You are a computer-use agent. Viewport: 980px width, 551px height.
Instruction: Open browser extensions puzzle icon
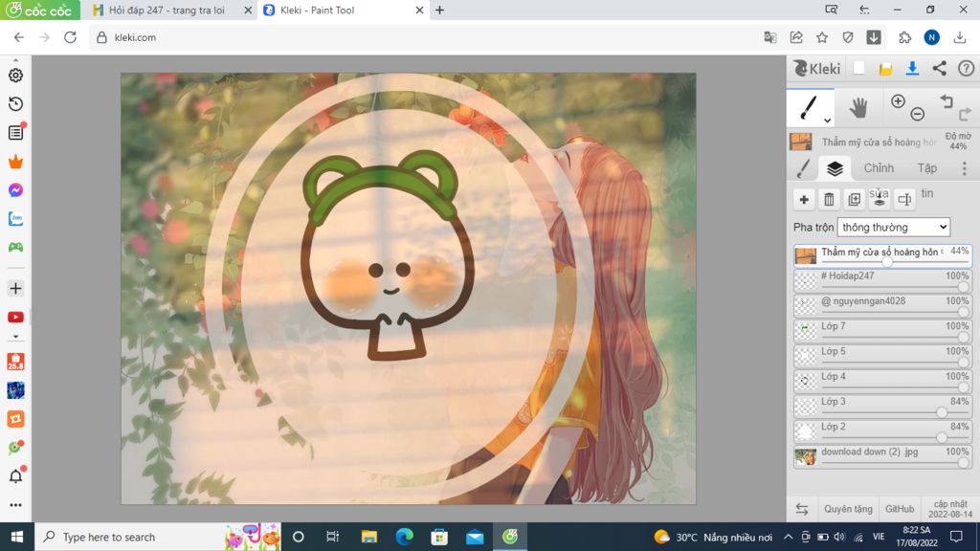tap(904, 37)
